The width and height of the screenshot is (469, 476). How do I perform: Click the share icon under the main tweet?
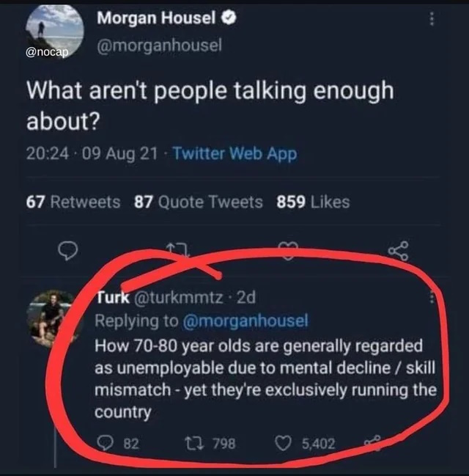(399, 252)
